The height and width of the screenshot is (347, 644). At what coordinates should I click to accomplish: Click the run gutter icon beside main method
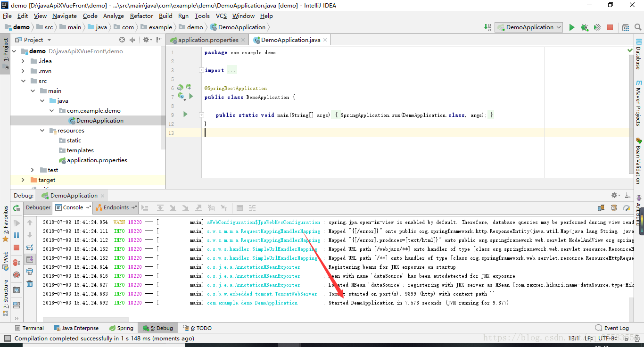pos(185,115)
